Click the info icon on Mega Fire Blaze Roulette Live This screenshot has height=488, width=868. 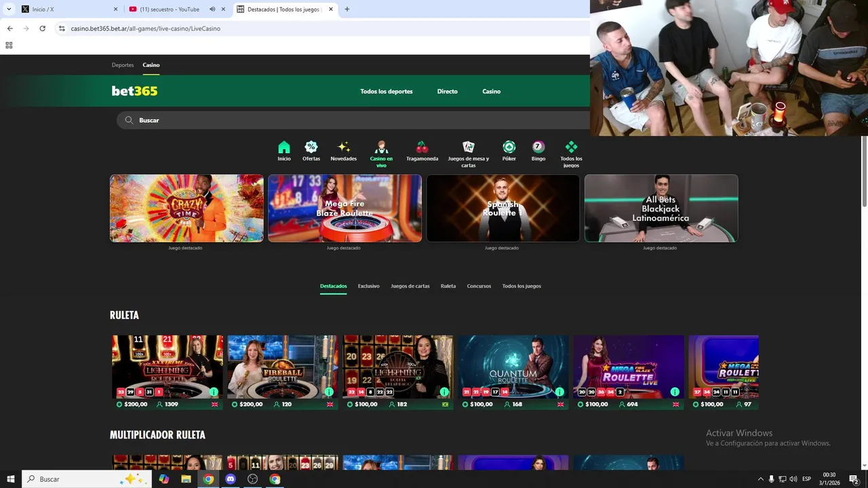pyautogui.click(x=675, y=392)
